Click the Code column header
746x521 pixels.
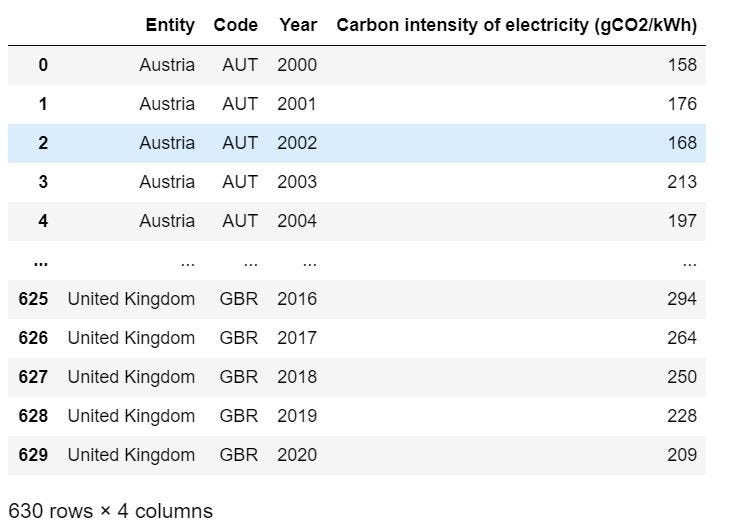pyautogui.click(x=235, y=25)
